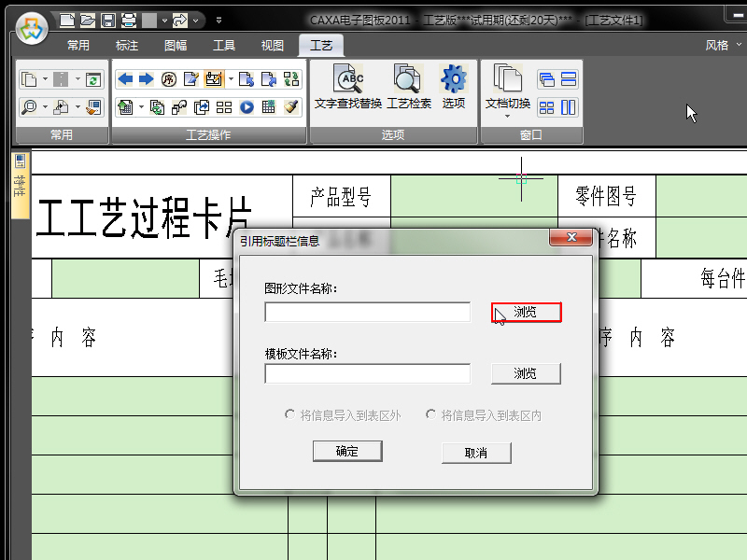Image resolution: width=747 pixels, height=560 pixels.
Task: Open 工艺检索 process search tool
Action: (x=408, y=88)
